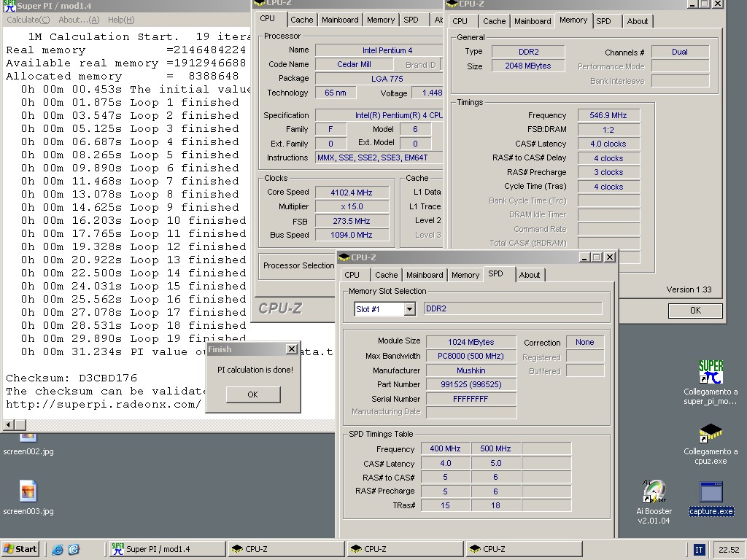Image resolution: width=747 pixels, height=560 pixels.
Task: Click the quick launch icon right of Internet Explorer
Action: [x=74, y=550]
